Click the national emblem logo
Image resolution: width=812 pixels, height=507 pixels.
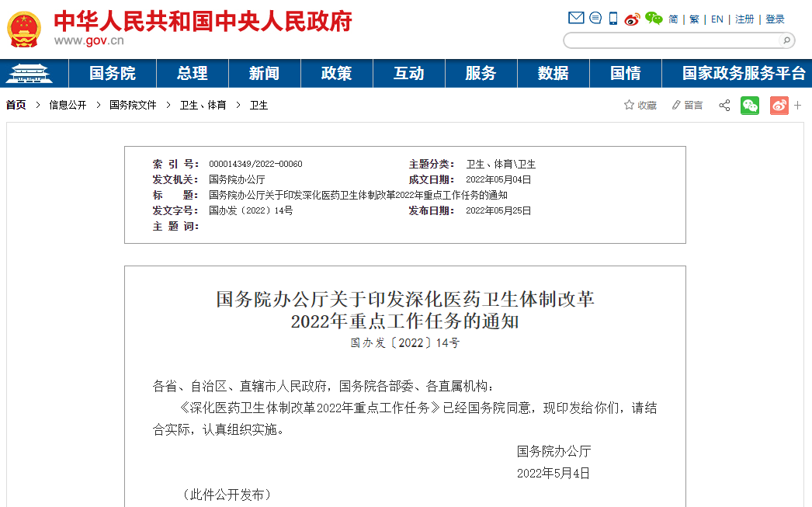point(23,29)
